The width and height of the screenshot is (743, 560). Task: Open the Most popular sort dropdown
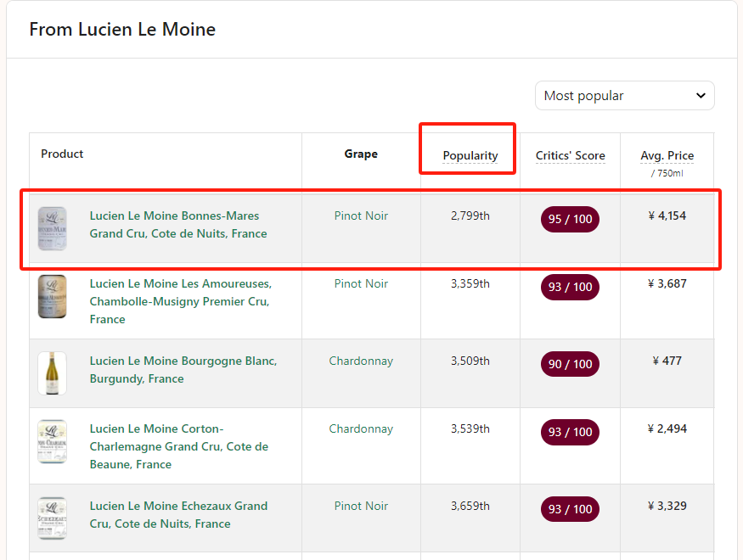coord(624,96)
